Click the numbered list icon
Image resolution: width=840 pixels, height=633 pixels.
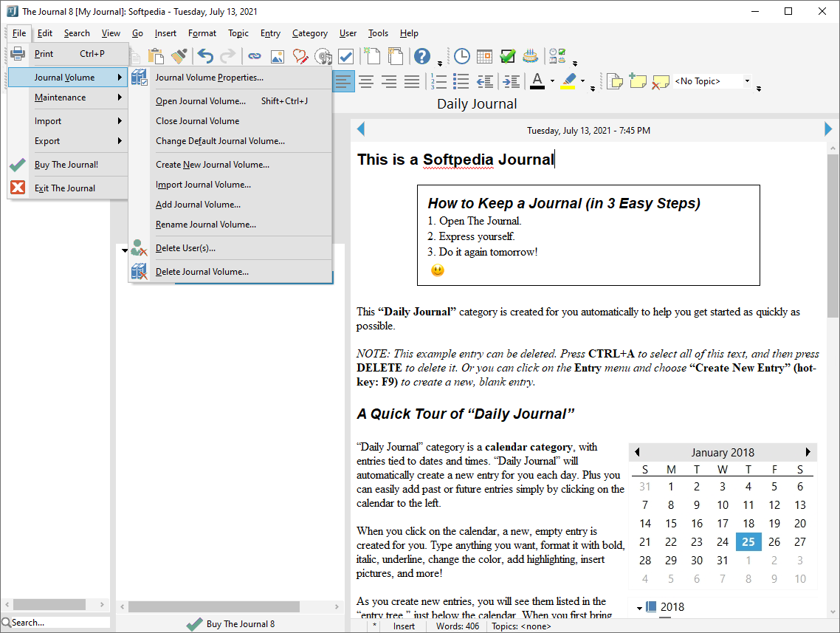[438, 81]
